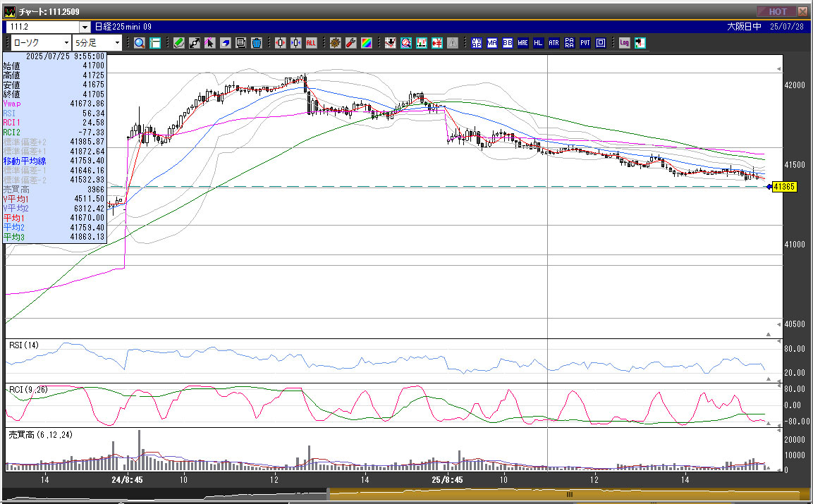Toggle the PARA parabolic indicator
813x504 pixels.
569,43
